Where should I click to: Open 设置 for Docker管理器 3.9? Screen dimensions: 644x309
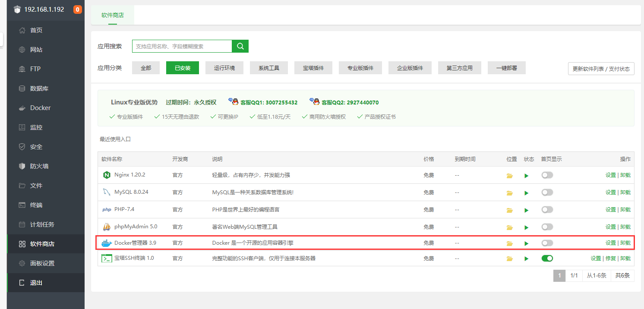point(611,243)
